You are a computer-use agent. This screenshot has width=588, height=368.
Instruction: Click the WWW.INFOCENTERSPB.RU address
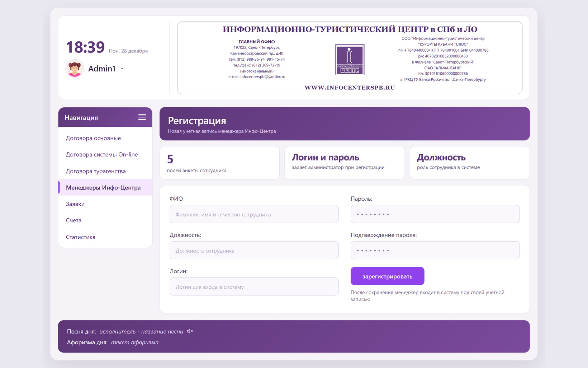pyautogui.click(x=350, y=88)
